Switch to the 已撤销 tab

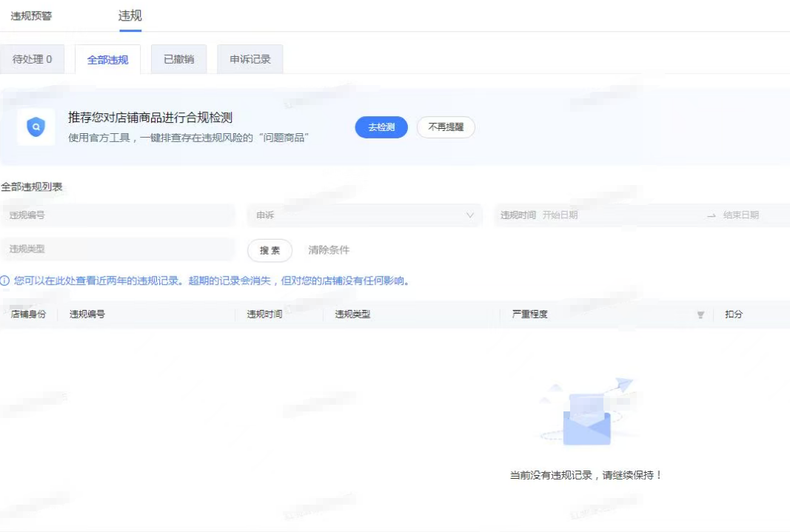click(178, 59)
